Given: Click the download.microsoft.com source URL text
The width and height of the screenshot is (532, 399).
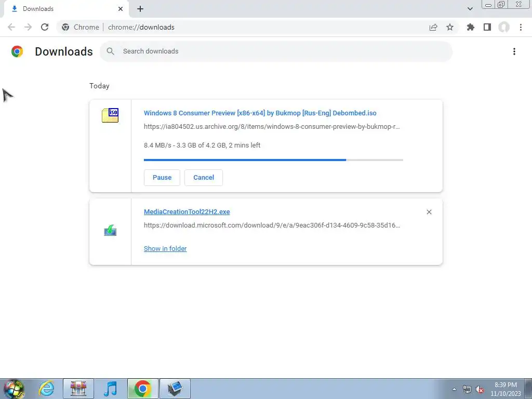Looking at the screenshot, I should 272,225.
